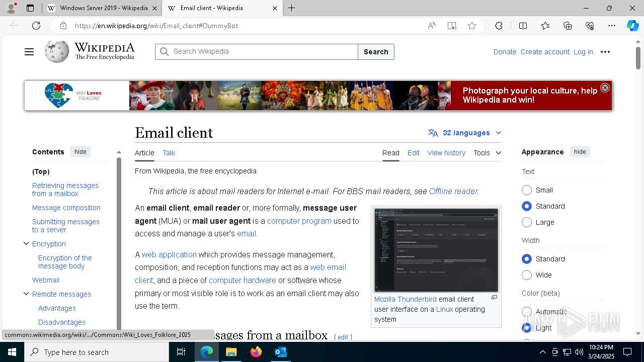Screen dimensions: 644x362
Task: Open Browser essentials heart icon
Action: pyautogui.click(x=590, y=26)
